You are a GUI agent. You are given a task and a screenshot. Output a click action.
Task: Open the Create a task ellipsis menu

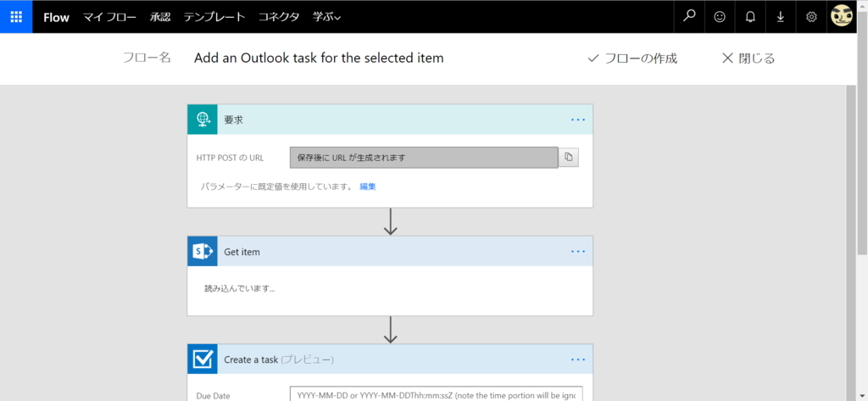(x=578, y=359)
